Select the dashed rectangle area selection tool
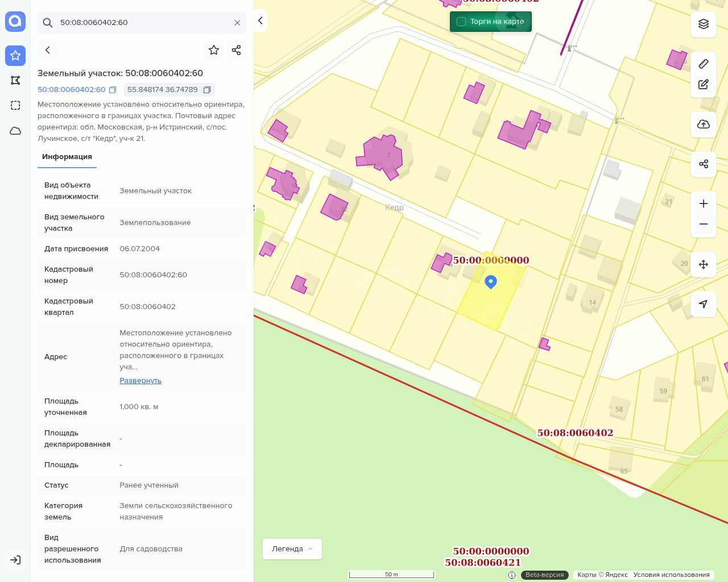 coord(15,106)
